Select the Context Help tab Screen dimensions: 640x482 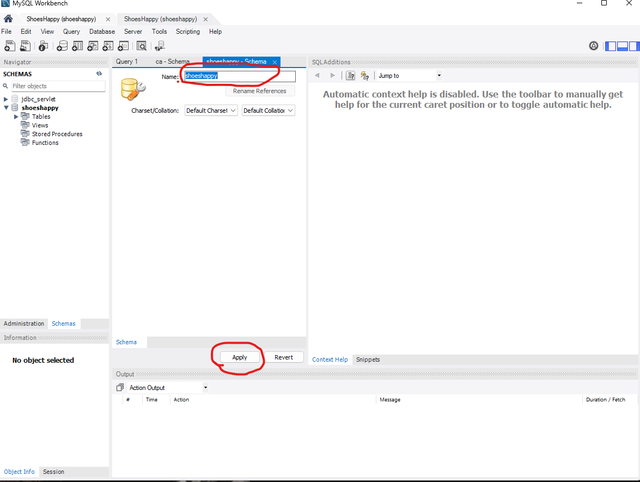point(330,360)
